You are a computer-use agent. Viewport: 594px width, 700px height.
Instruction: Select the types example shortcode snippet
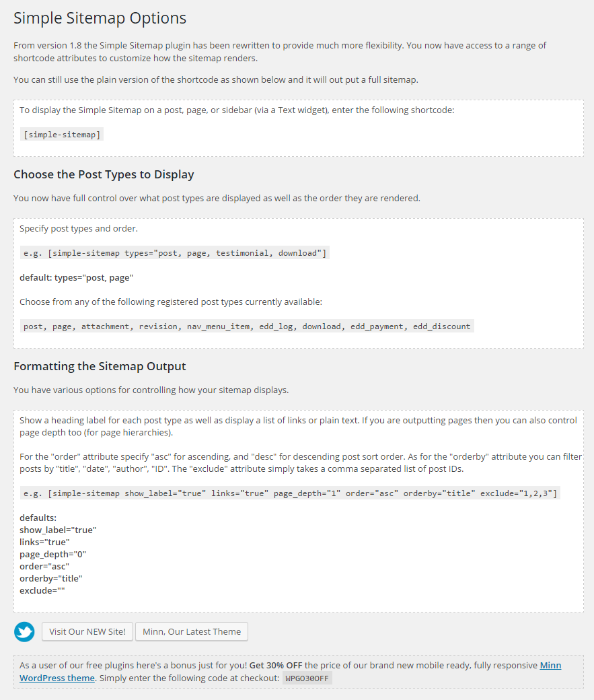click(x=175, y=253)
